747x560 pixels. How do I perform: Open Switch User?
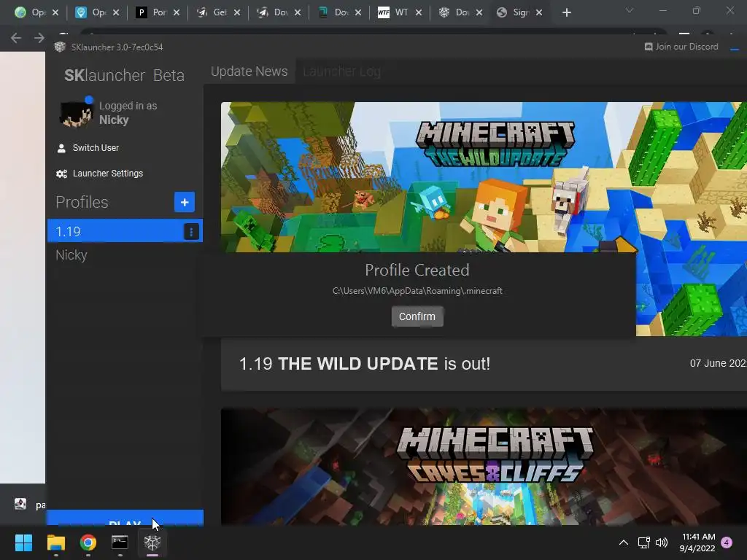[88, 147]
